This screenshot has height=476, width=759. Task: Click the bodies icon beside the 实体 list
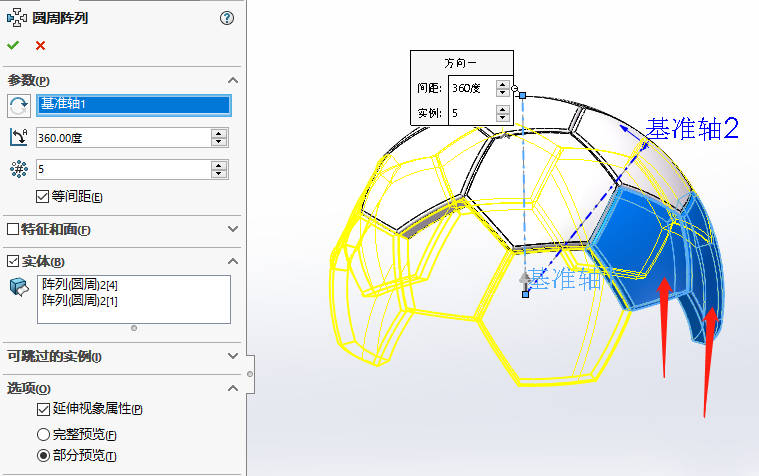click(x=18, y=288)
